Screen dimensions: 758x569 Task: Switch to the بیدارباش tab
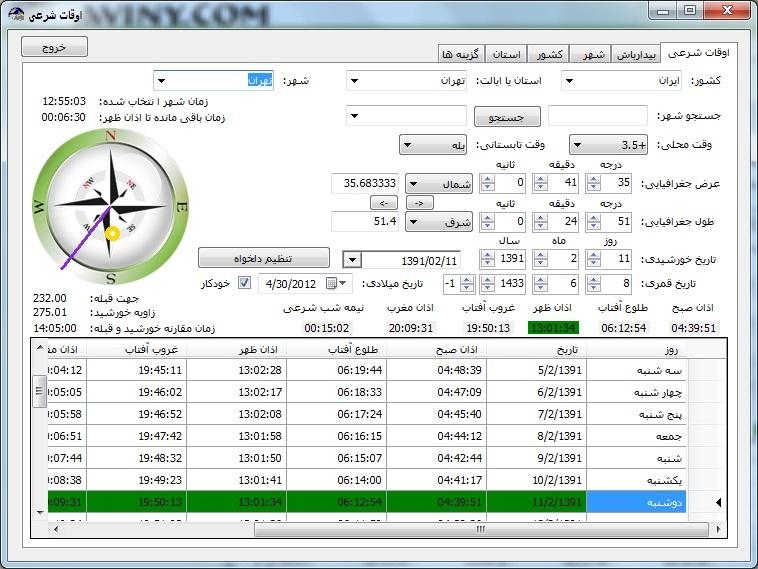[x=637, y=54]
